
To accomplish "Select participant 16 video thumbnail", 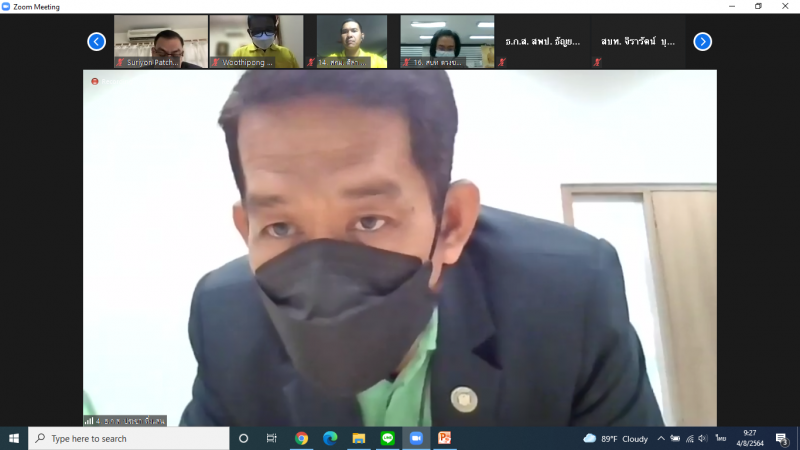I will point(447,41).
